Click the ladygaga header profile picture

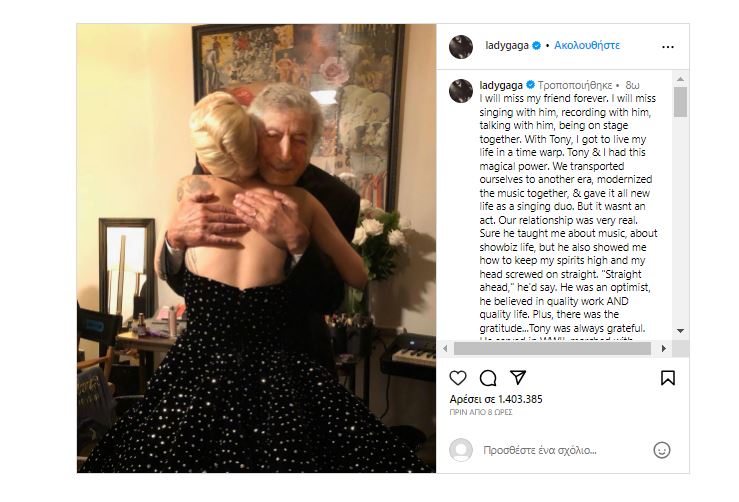click(461, 47)
